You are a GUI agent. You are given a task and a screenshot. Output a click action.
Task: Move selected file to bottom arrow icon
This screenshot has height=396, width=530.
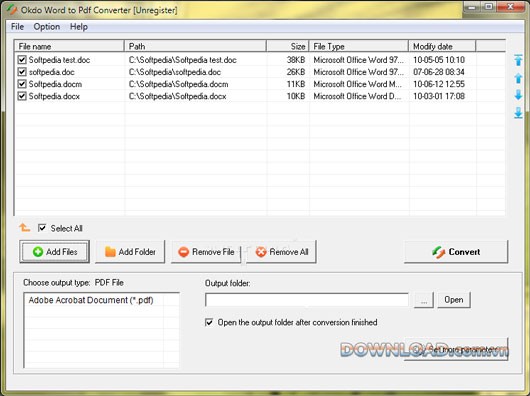coord(518,113)
